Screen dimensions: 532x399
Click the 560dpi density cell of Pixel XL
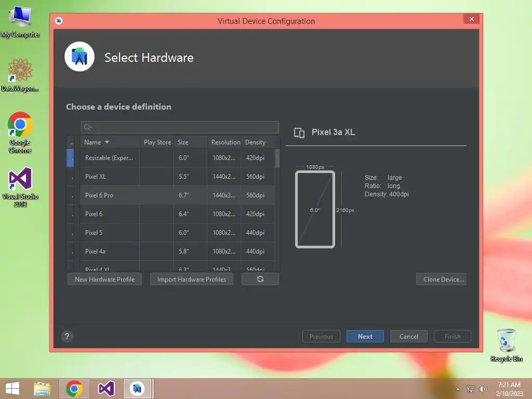pos(258,177)
